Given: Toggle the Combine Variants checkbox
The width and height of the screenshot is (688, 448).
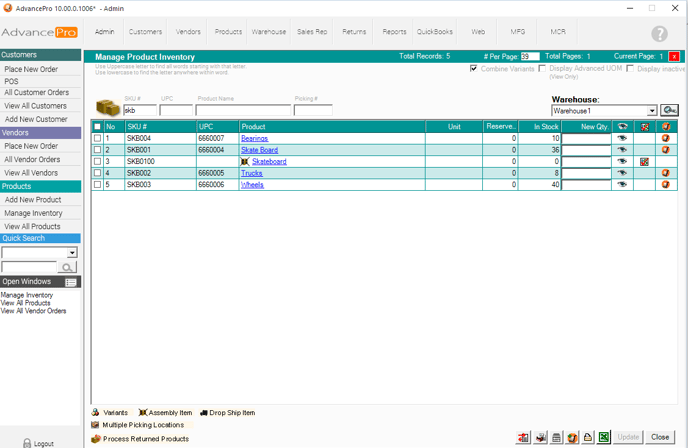Looking at the screenshot, I should 474,69.
